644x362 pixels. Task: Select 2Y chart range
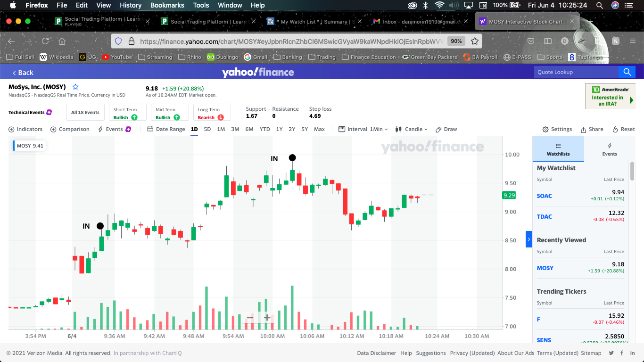click(292, 129)
